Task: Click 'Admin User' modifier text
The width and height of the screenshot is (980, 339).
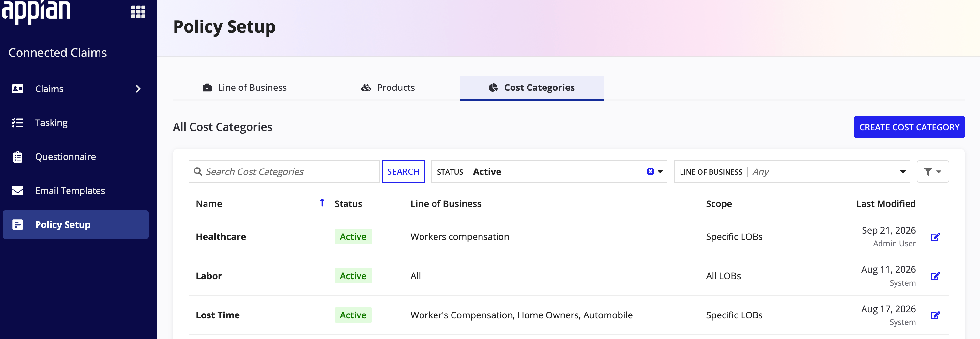Action: coord(894,243)
